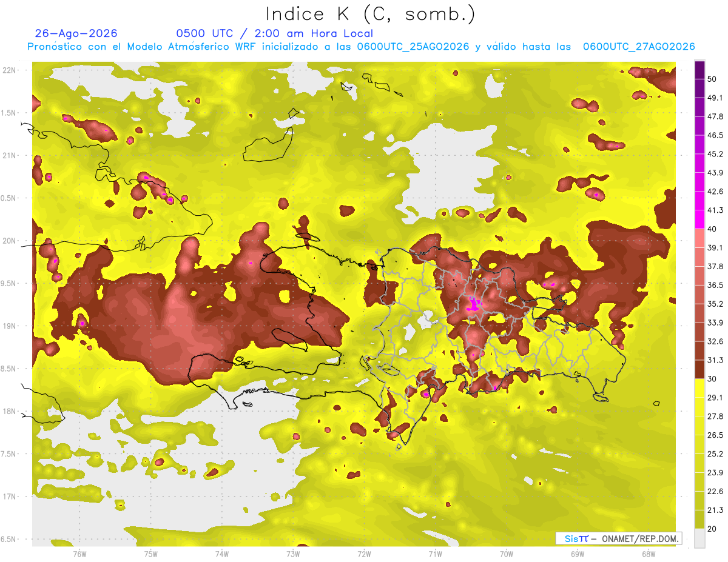Click the 22N latitude label
Viewport: 728px width, 562px height.
pyautogui.click(x=8, y=70)
